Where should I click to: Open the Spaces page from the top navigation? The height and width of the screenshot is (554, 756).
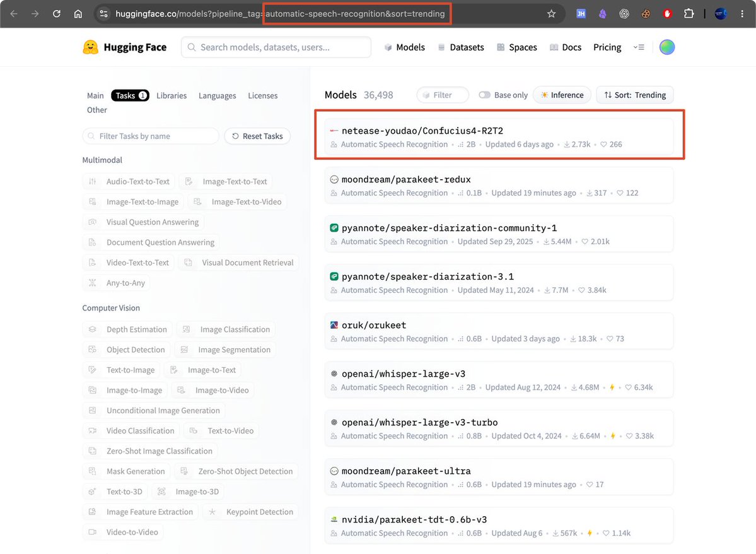tap(517, 47)
